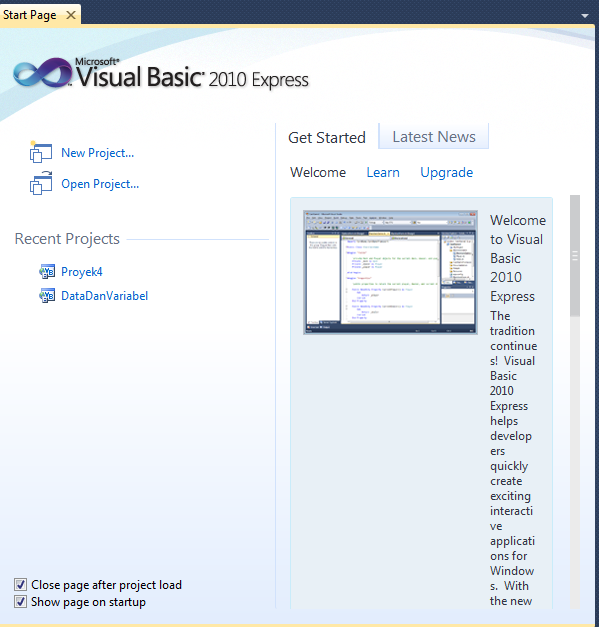Open the recent project Proyek4
599x627 pixels.
(x=82, y=272)
